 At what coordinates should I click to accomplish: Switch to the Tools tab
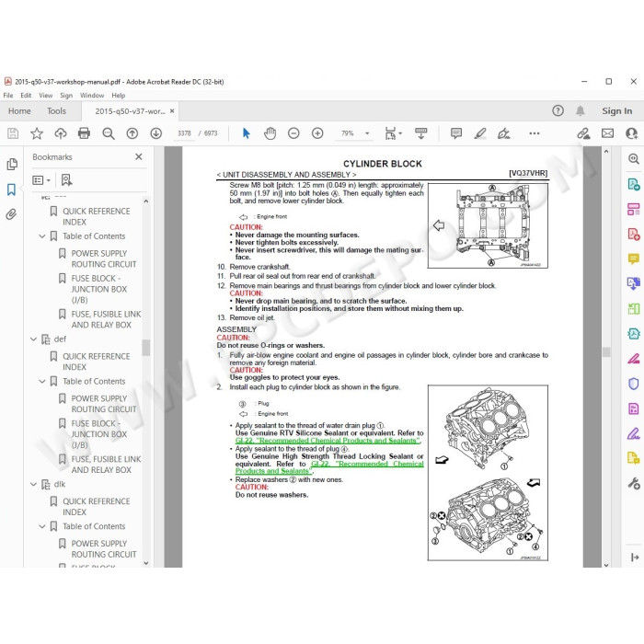click(56, 111)
